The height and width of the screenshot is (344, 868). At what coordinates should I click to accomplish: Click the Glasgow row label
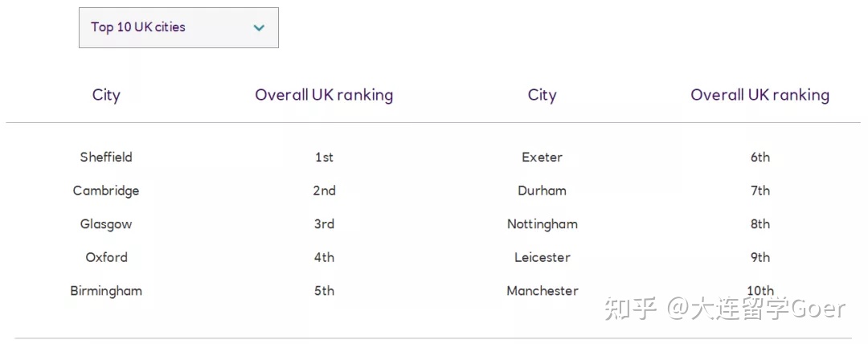tap(106, 224)
